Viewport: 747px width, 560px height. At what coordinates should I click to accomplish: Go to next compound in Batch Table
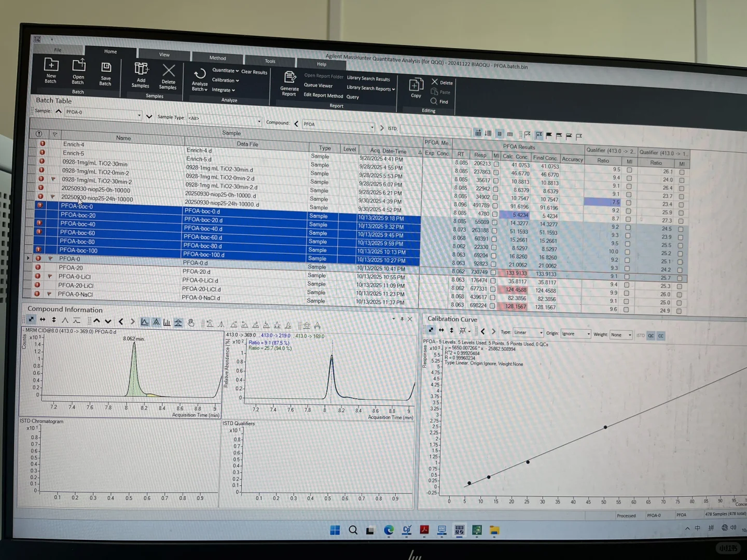tap(382, 128)
